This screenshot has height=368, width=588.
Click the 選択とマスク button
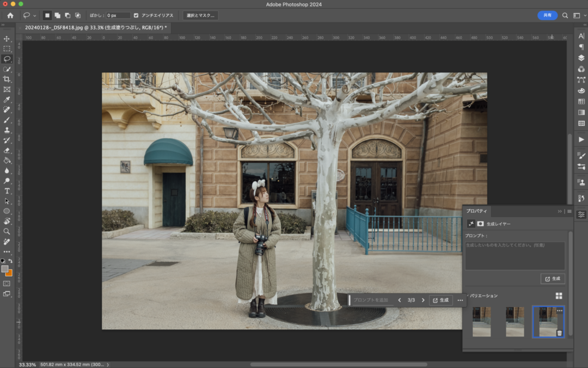tap(200, 15)
